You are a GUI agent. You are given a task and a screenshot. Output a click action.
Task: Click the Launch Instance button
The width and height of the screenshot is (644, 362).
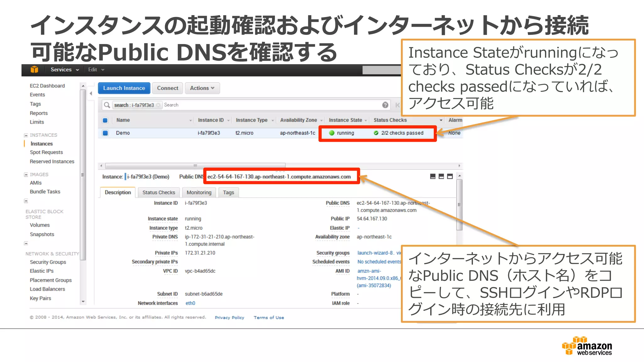point(124,88)
